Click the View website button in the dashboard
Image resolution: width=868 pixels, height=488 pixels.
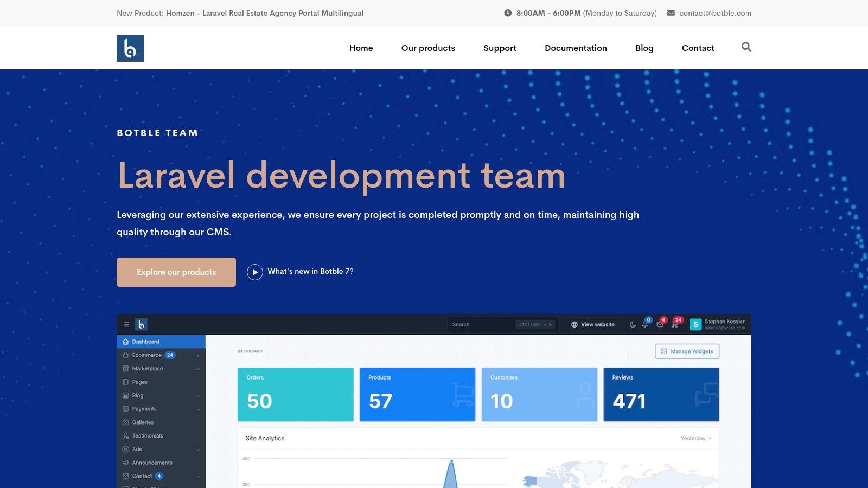tap(593, 325)
